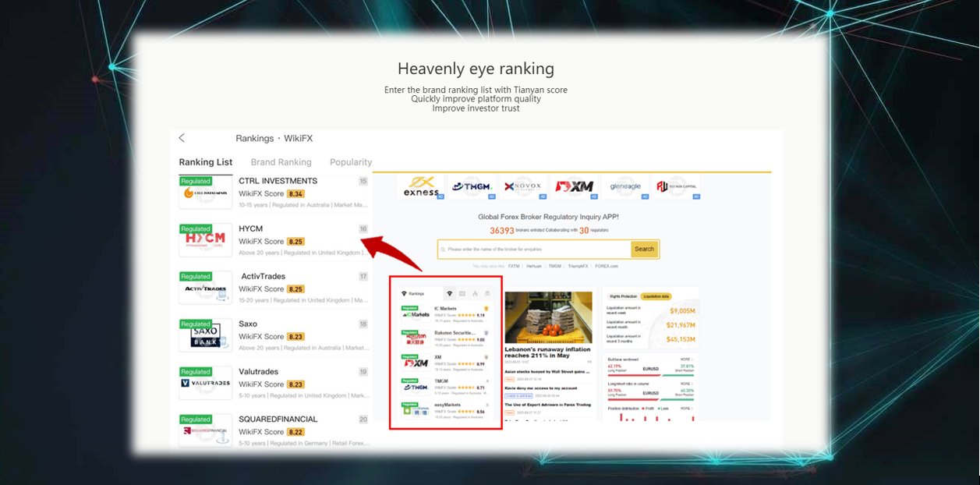
Task: Open MORE for Bull/bear sentiment
Action: coord(686,359)
